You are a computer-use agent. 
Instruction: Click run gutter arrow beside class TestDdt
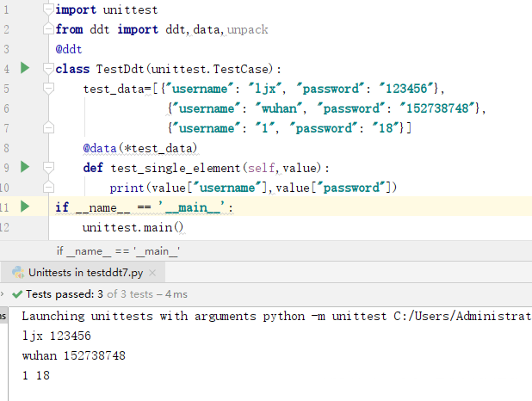coord(25,68)
